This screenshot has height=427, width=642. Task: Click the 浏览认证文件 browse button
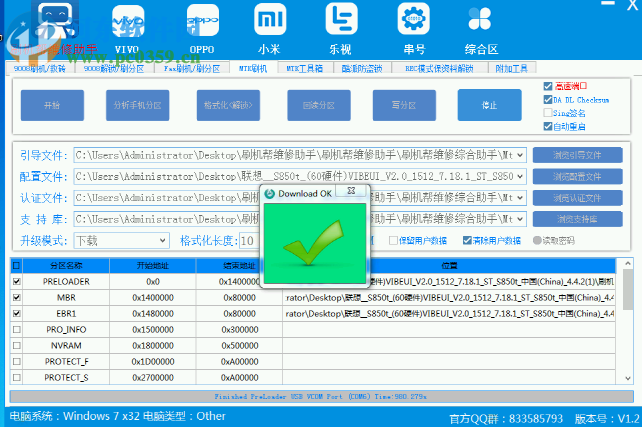point(577,198)
